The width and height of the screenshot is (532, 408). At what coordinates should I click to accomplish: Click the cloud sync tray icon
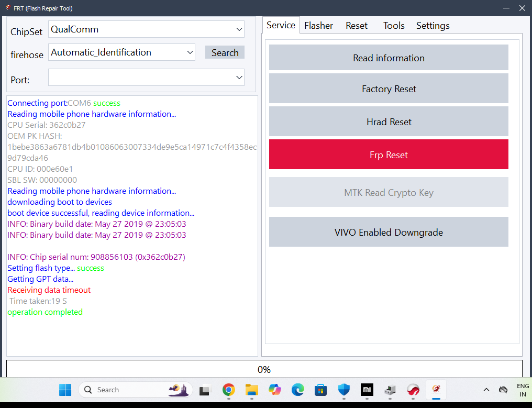(x=503, y=390)
